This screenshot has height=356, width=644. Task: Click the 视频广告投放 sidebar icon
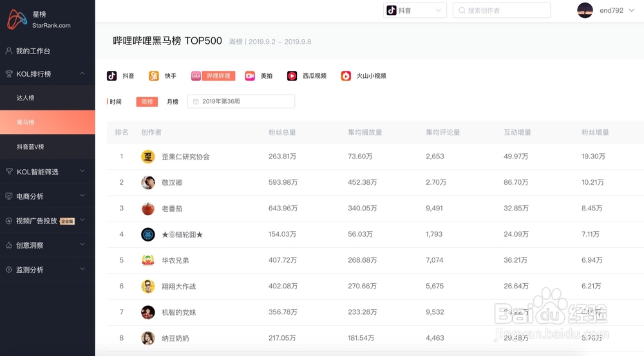(8, 221)
